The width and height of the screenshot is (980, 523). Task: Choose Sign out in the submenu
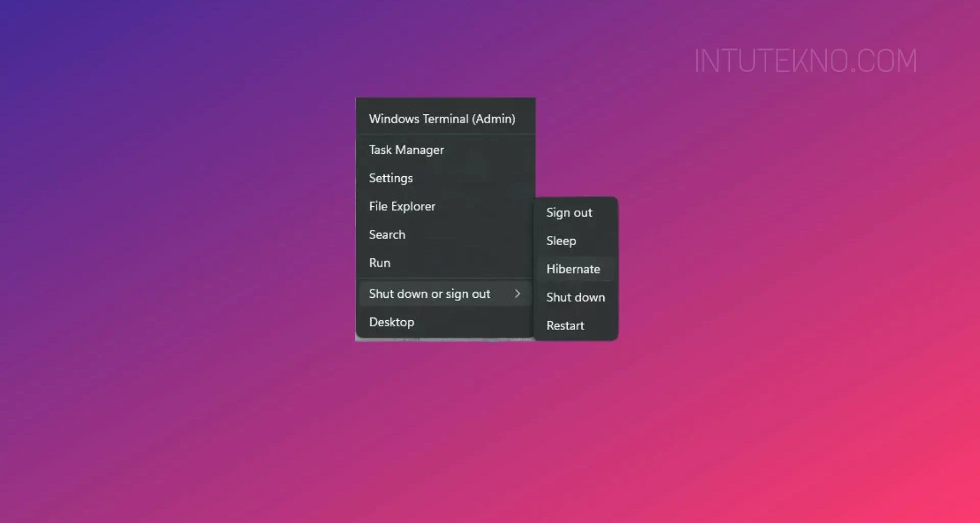pos(576,212)
